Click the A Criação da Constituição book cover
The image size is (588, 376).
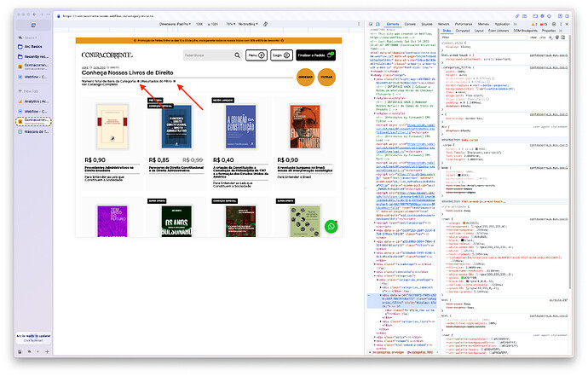click(241, 126)
